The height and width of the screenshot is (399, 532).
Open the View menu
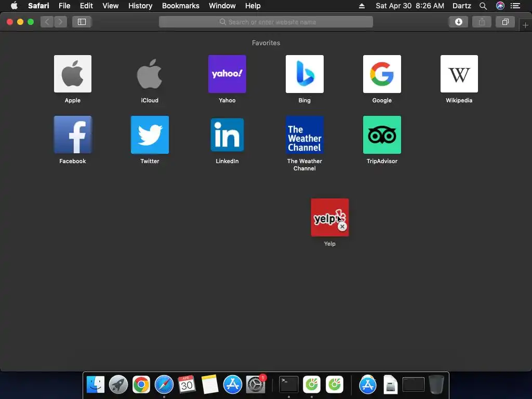(111, 6)
